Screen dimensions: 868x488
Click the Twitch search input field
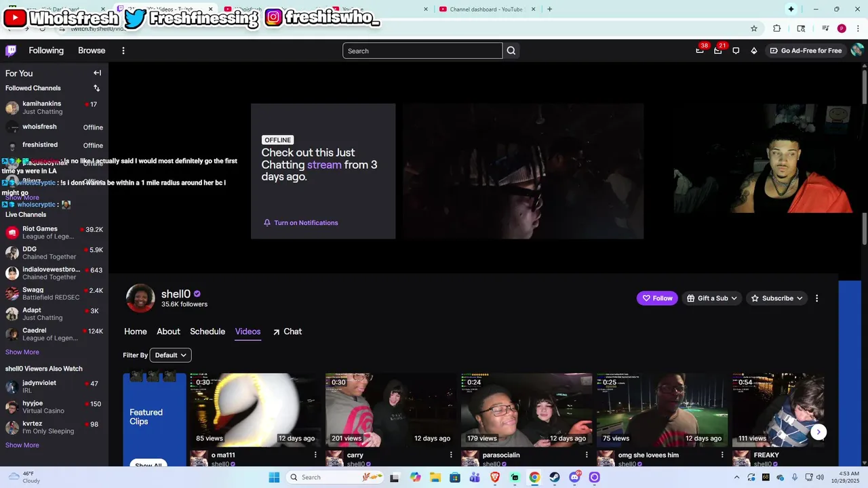[x=422, y=51]
